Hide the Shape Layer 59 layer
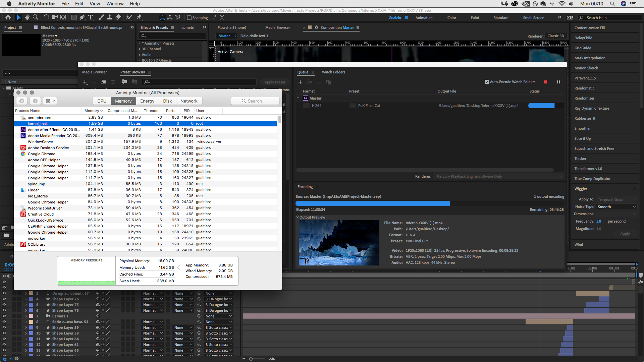Screen dimensions: 644x362 pyautogui.click(x=4, y=327)
